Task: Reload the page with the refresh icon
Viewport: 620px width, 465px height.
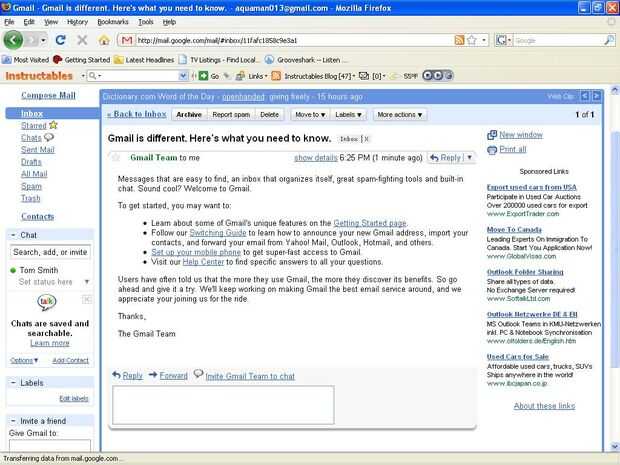Action: click(x=60, y=40)
